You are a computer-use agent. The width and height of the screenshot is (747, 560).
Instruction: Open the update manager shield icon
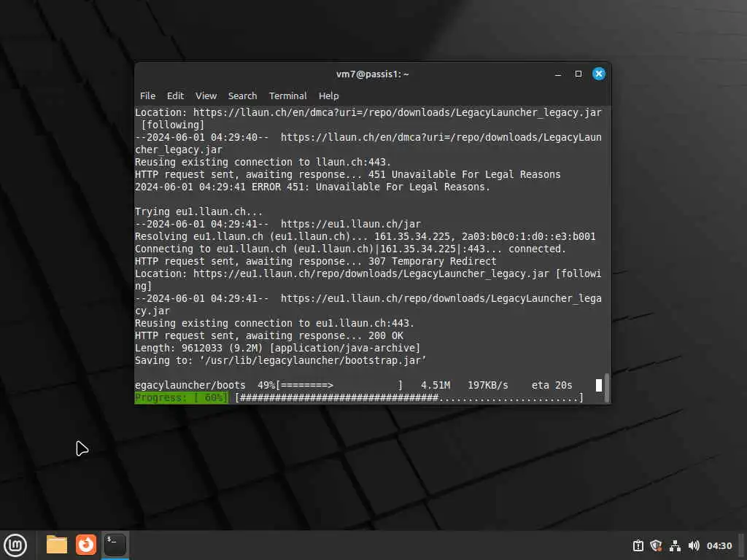[x=656, y=545]
